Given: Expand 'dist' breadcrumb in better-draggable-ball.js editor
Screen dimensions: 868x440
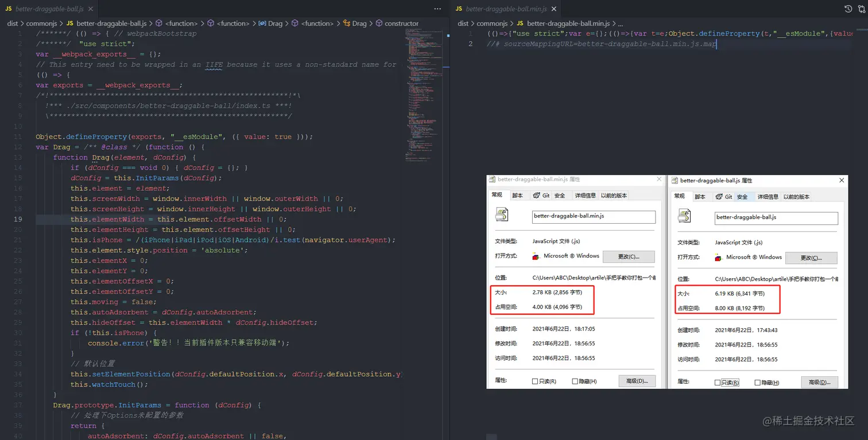Looking at the screenshot, I should [13, 24].
